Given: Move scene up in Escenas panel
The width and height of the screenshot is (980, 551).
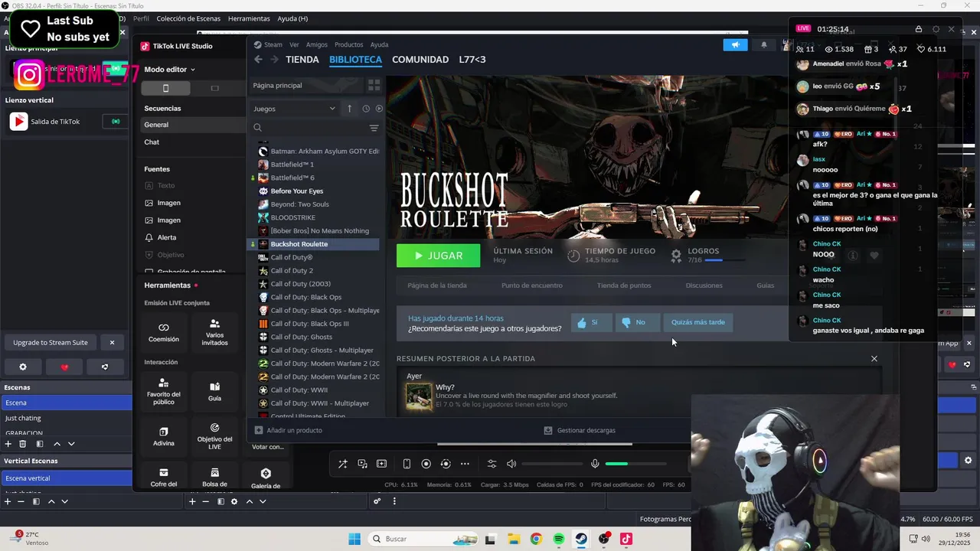Looking at the screenshot, I should tap(57, 444).
